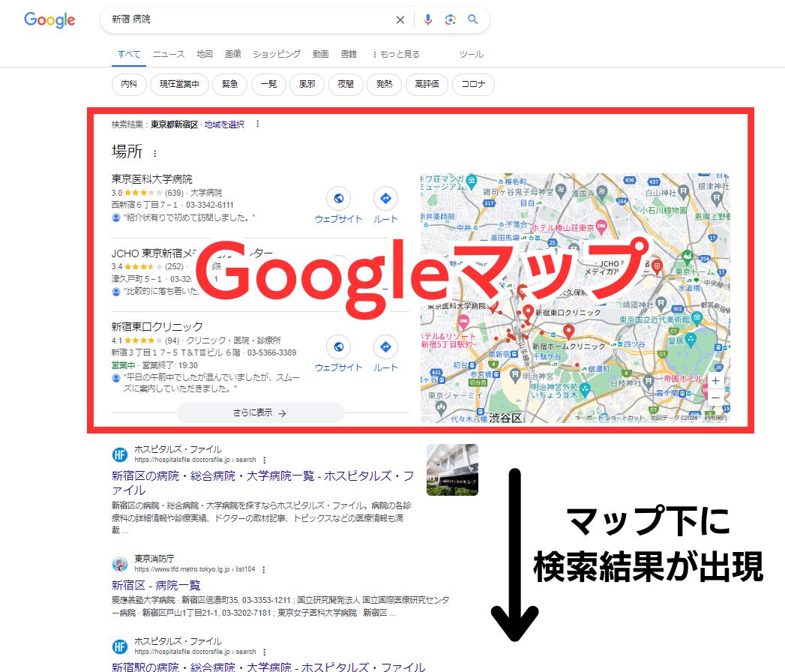Select the すべて tab
The width and height of the screenshot is (785, 672).
(x=129, y=54)
